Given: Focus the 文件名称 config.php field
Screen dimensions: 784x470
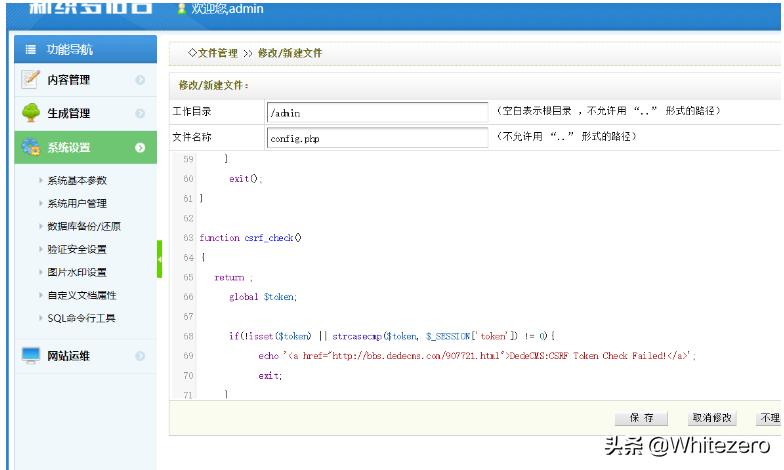Looking at the screenshot, I should click(x=376, y=138).
